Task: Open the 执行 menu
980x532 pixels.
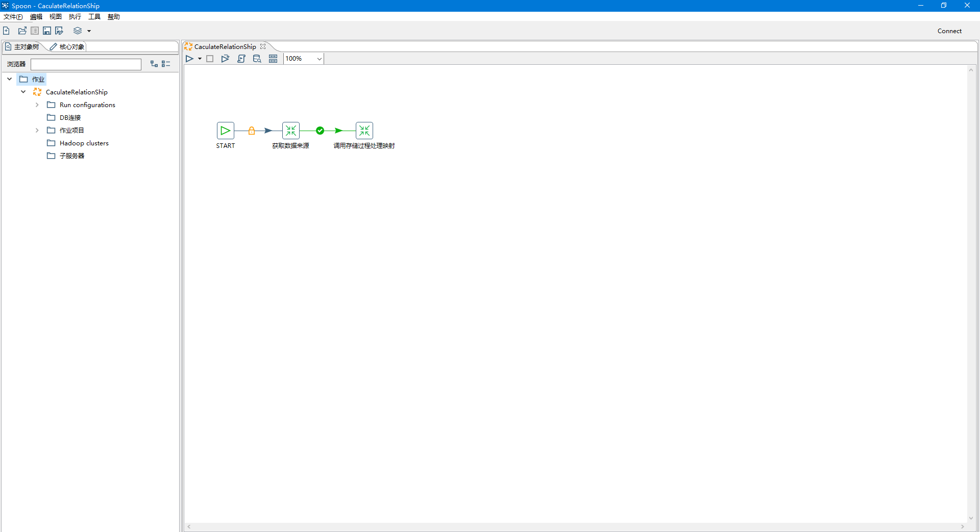Action: (75, 17)
